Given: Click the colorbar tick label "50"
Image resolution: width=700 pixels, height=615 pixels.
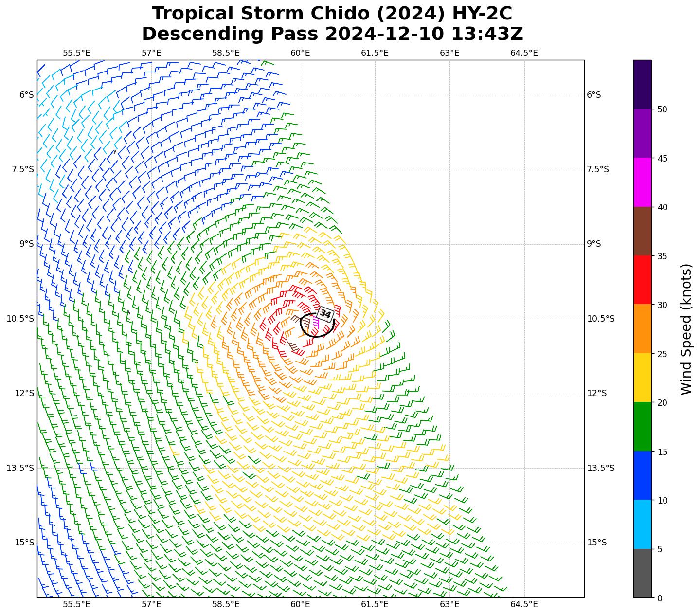Looking at the screenshot, I should (662, 109).
